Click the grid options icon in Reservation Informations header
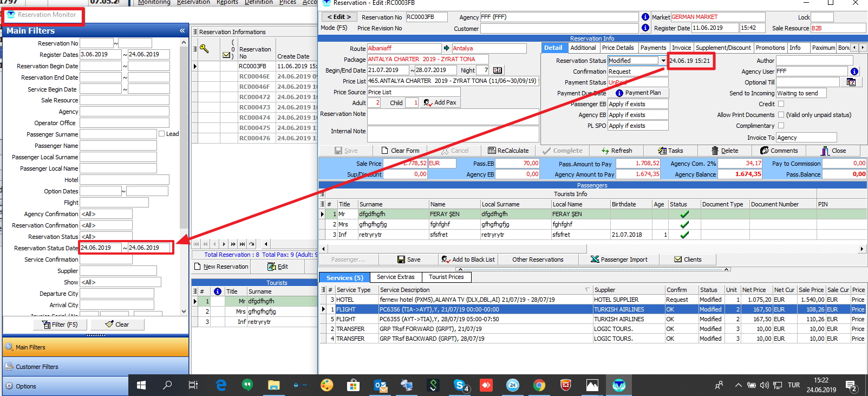868x396 pixels. (x=195, y=32)
